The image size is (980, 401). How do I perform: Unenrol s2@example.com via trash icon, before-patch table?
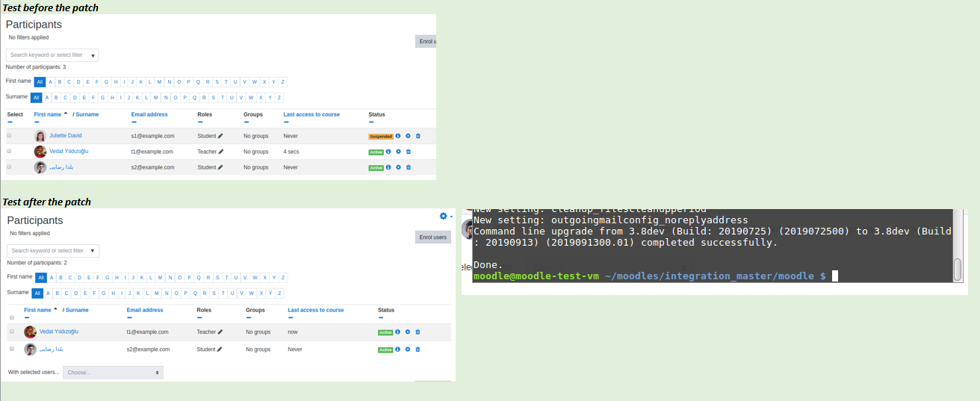pyautogui.click(x=409, y=167)
